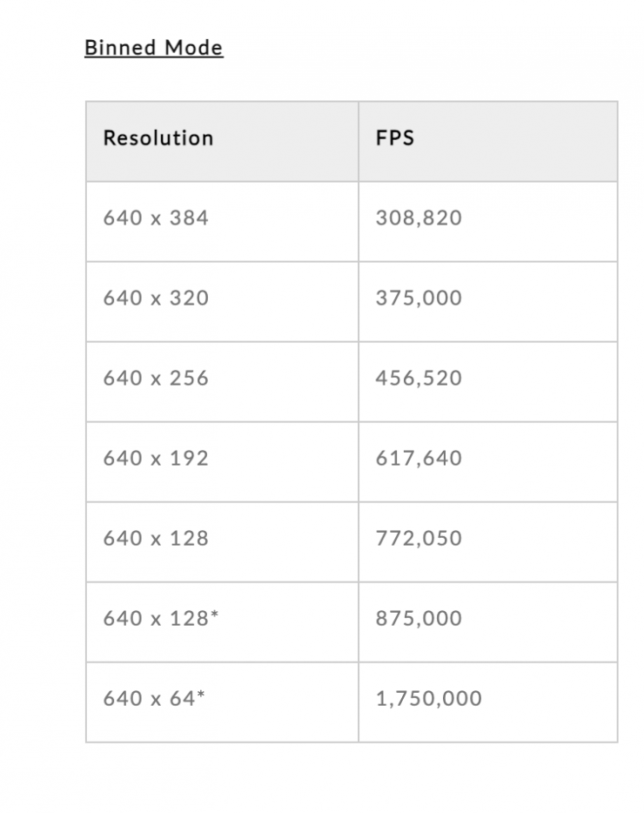Select the 640 x 128* resolution cell
Viewport: 644px width, 813px height.
click(x=160, y=619)
